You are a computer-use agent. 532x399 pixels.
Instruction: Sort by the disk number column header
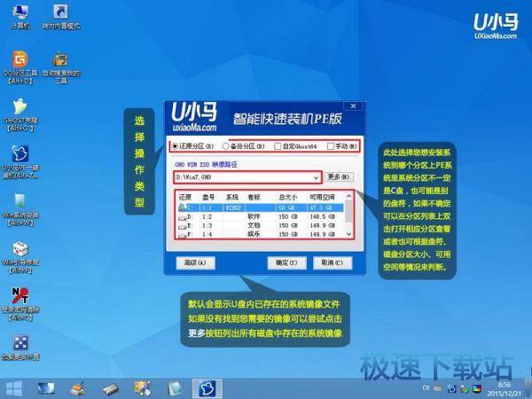coord(208,197)
